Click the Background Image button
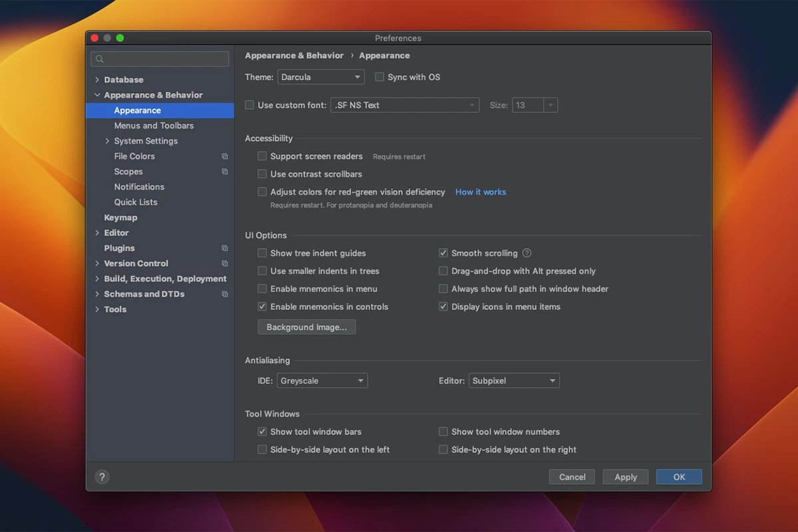798x532 pixels. (307, 327)
